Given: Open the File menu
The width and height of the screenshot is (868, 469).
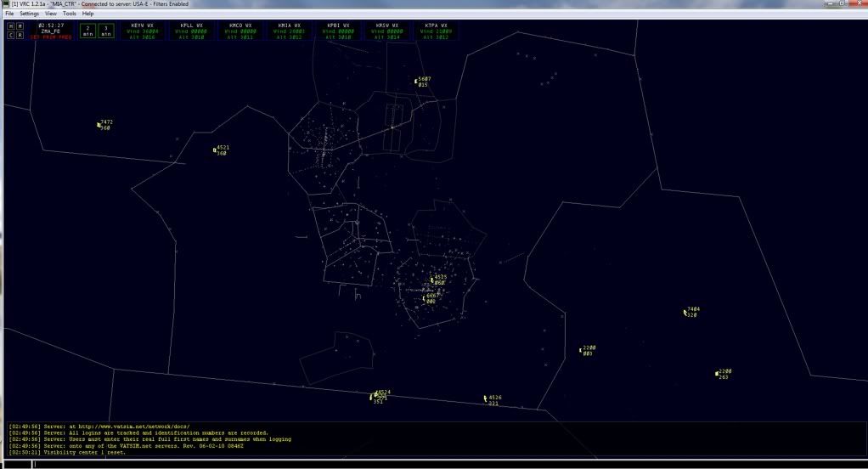Looking at the screenshot, I should tap(10, 14).
